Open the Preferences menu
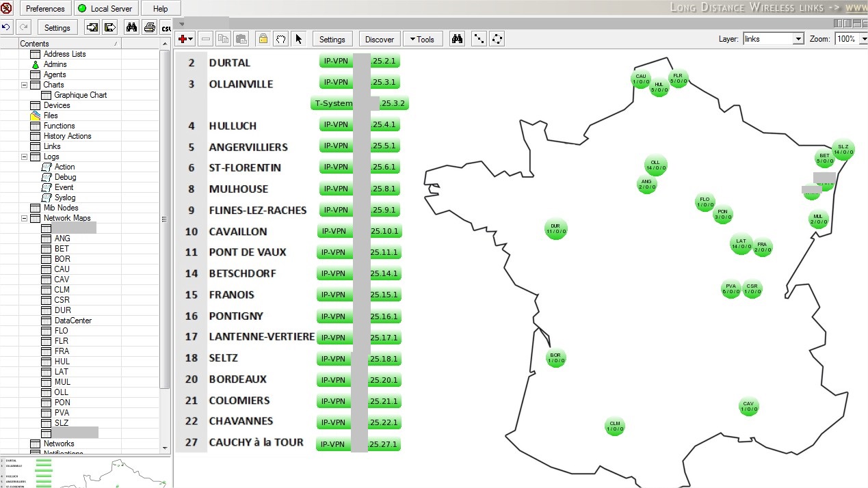The height and width of the screenshot is (488, 868). (45, 9)
